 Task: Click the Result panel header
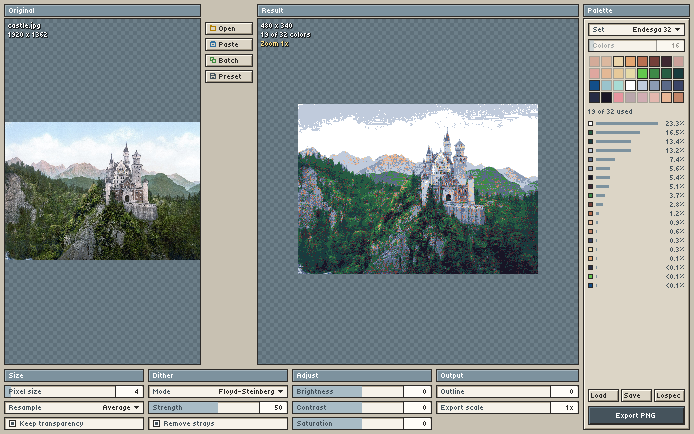418,11
